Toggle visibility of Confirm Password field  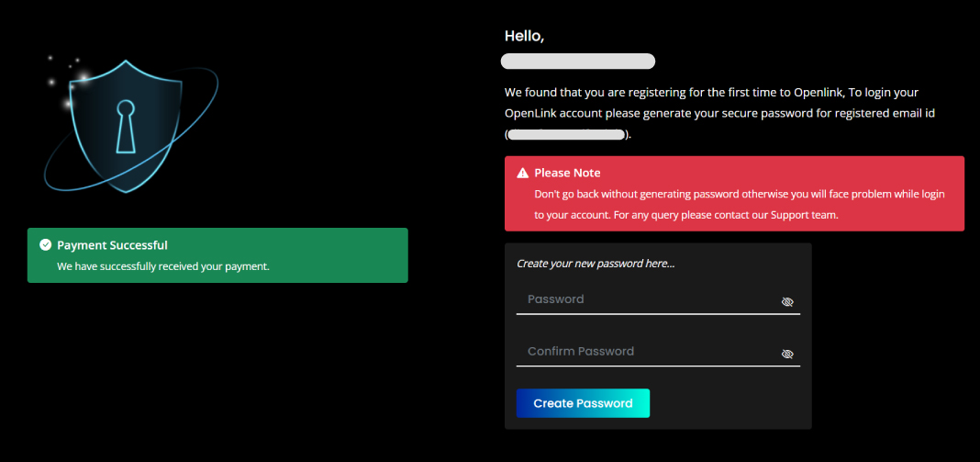pyautogui.click(x=787, y=354)
